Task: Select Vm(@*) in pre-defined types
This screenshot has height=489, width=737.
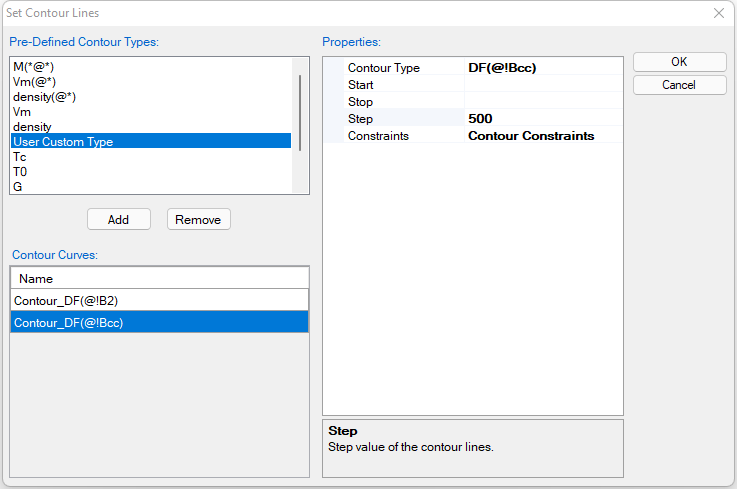Action: pyautogui.click(x=34, y=82)
